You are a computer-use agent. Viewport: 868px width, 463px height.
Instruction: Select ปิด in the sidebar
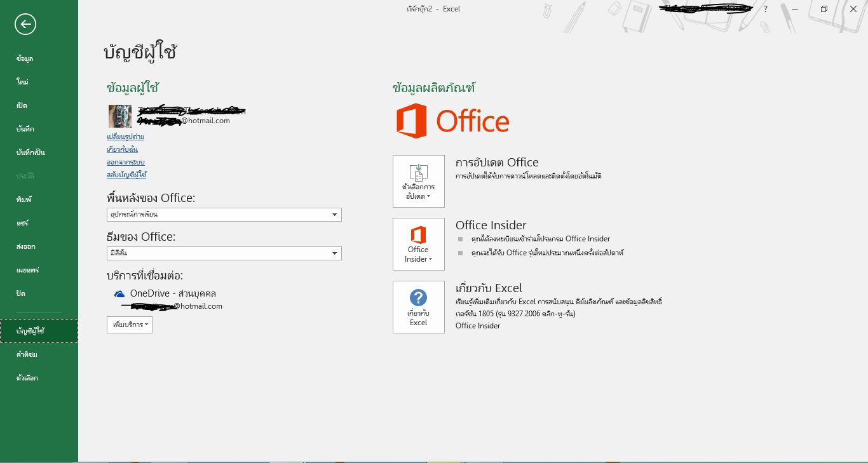39,293
